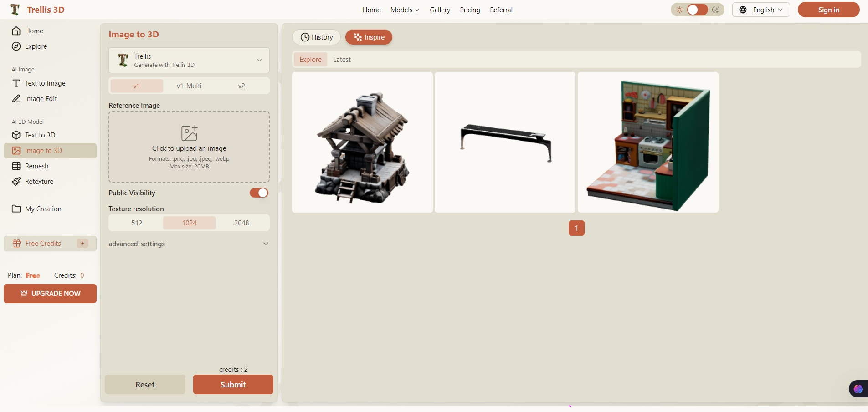The height and width of the screenshot is (412, 868).
Task: Click the Inspire sparkle icon
Action: point(358,37)
